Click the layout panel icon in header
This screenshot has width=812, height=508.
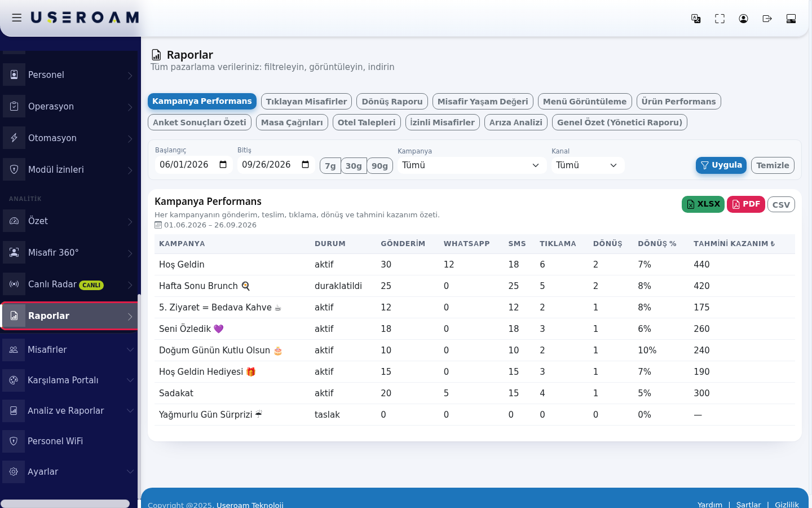[x=791, y=19]
